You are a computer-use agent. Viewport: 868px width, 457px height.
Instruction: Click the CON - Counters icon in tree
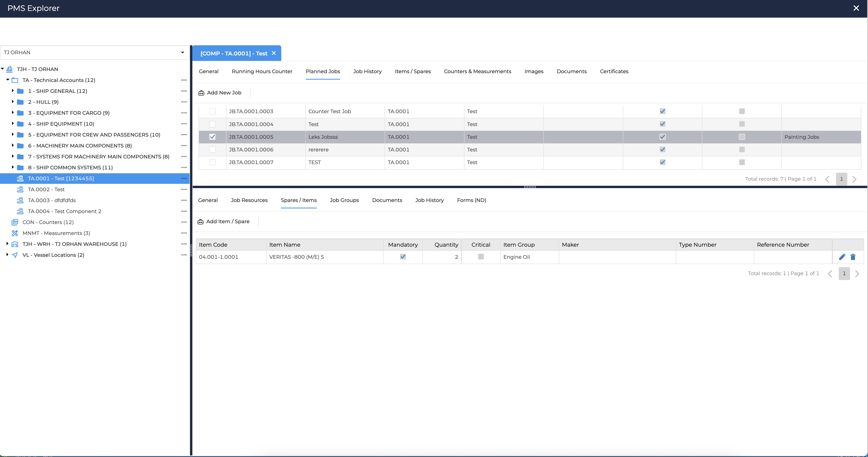click(15, 222)
